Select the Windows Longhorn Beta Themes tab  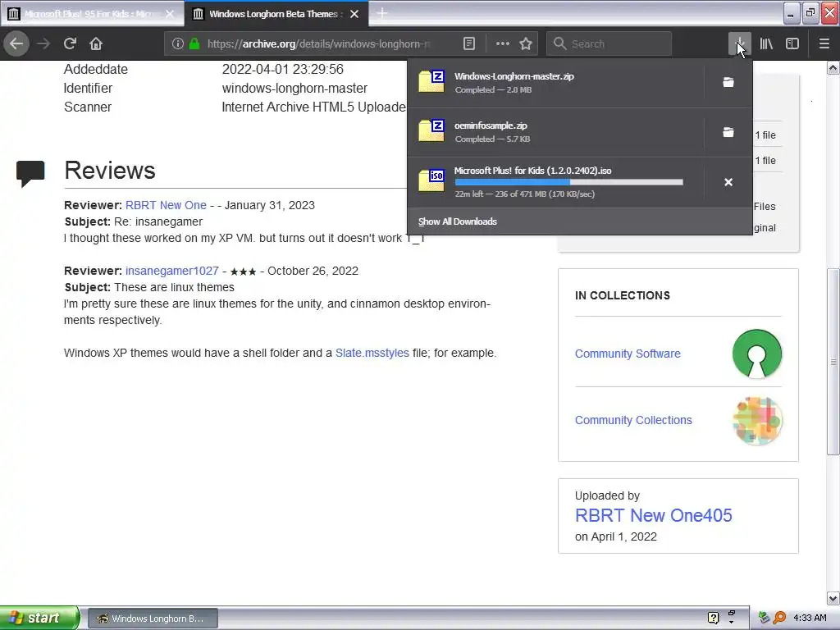[276, 14]
